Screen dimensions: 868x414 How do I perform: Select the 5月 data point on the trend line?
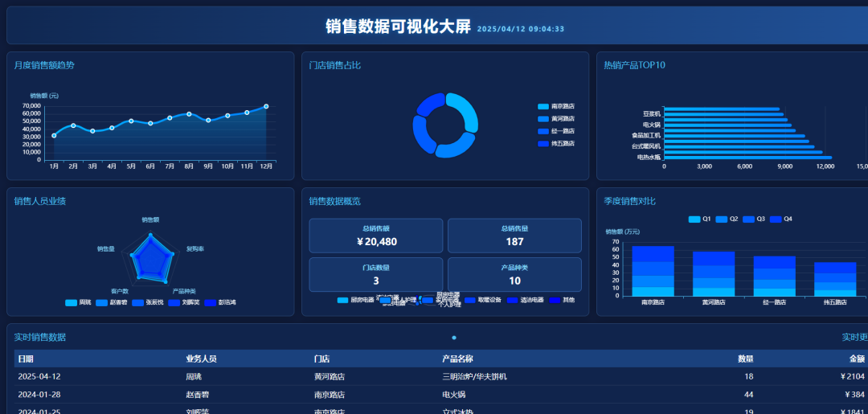coord(131,121)
